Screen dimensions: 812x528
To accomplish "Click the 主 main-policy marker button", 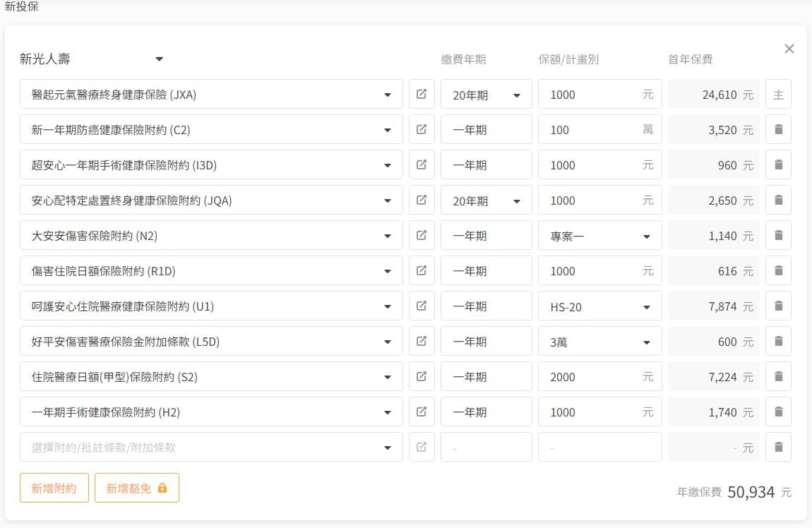I will click(778, 95).
